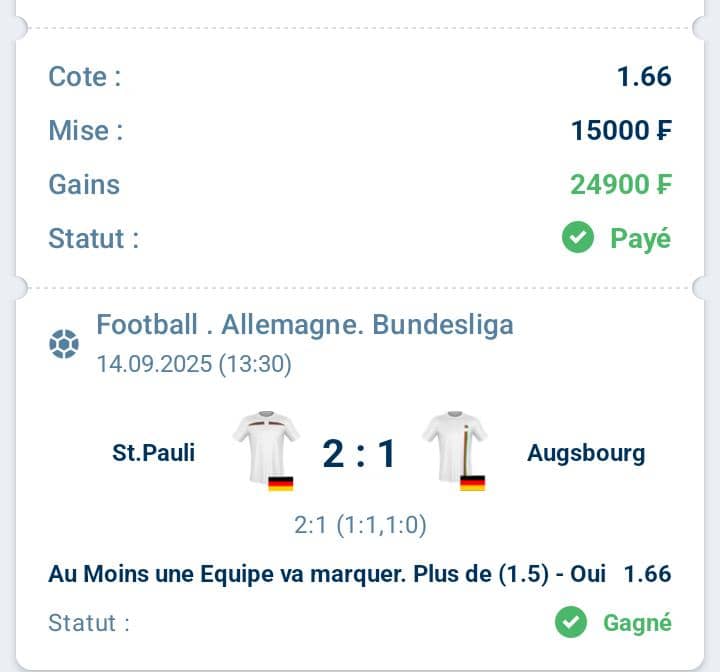
Task: Click the match date 14.09.2025 (13:30)
Action: pyautogui.click(x=194, y=364)
